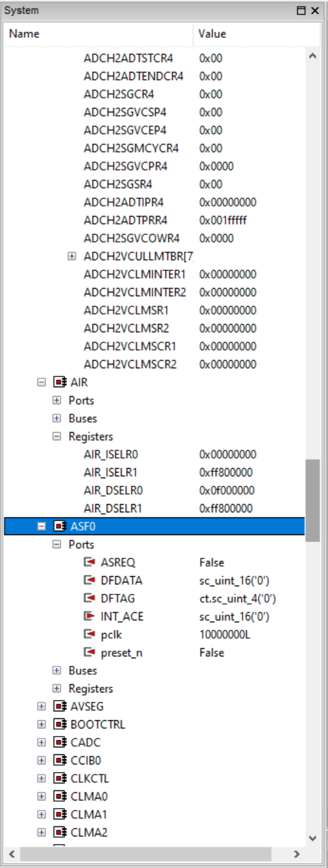Click the pclk port icon
Screen dimensions: 328x868
coord(90,634)
